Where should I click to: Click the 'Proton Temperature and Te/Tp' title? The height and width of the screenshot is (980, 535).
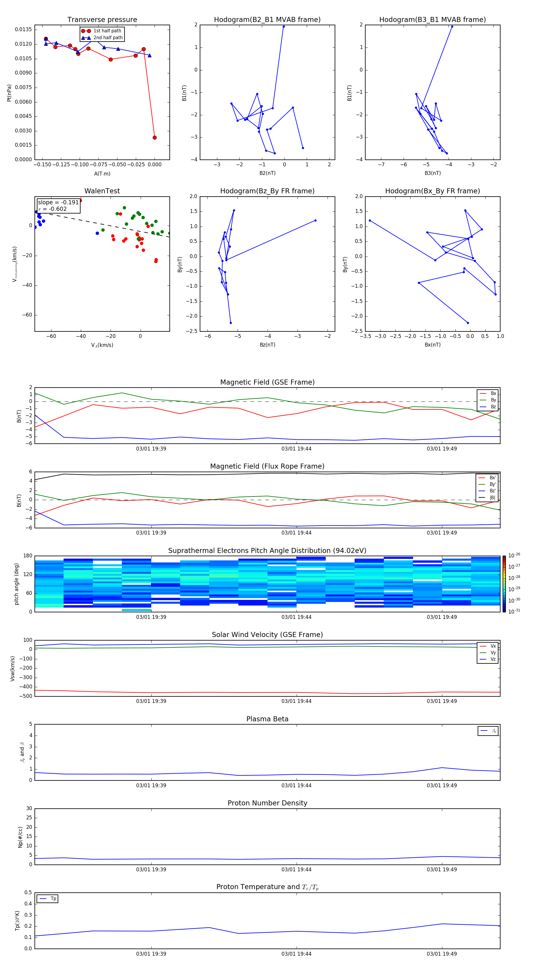267,887
